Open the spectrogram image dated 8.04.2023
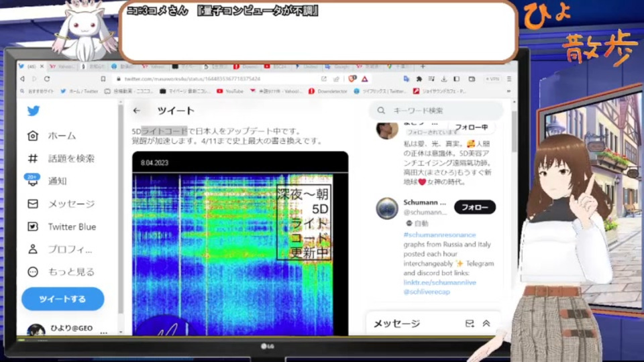 (x=240, y=244)
